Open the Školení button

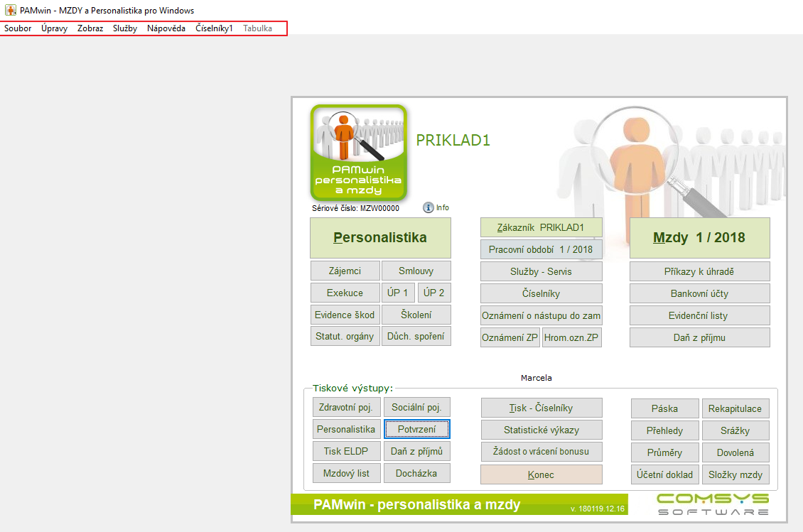click(x=416, y=315)
